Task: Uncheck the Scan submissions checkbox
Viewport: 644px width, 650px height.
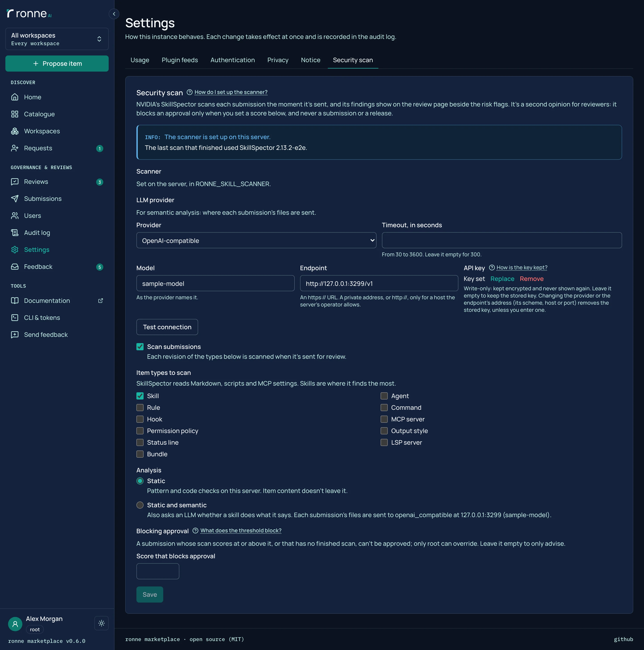Action: pos(140,347)
